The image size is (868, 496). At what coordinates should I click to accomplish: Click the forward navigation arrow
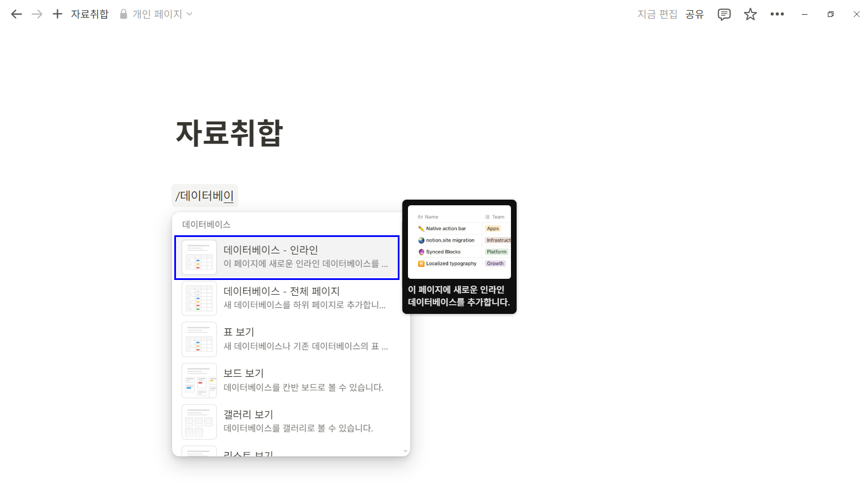pyautogui.click(x=37, y=14)
